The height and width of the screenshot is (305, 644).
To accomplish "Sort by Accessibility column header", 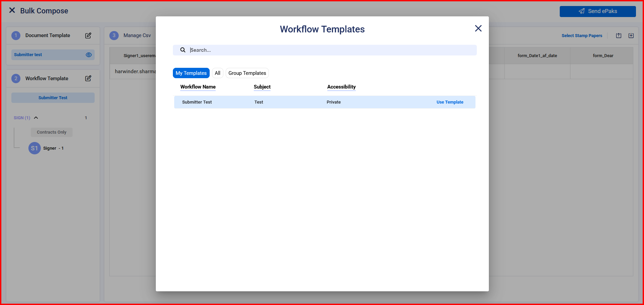I will (341, 87).
